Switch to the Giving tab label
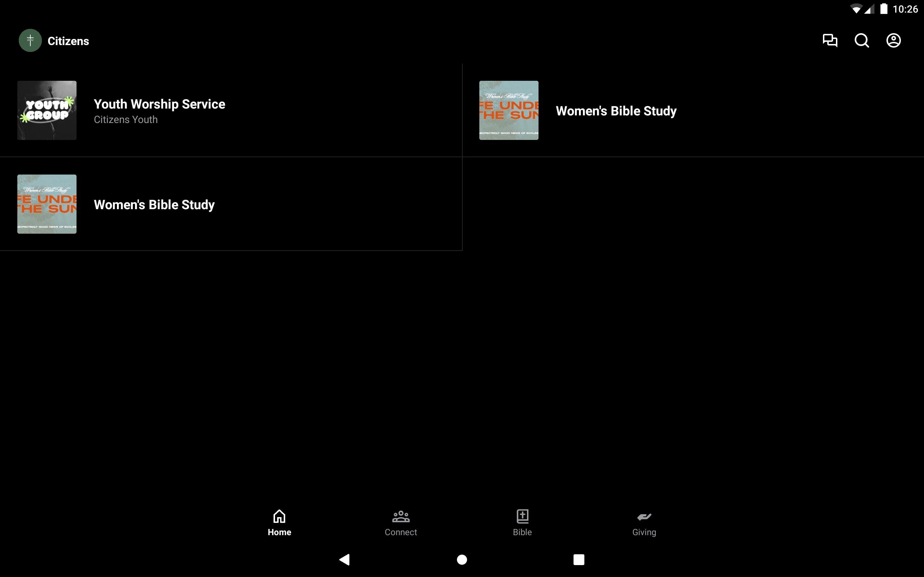Viewport: 924px width, 577px height. pyautogui.click(x=644, y=532)
